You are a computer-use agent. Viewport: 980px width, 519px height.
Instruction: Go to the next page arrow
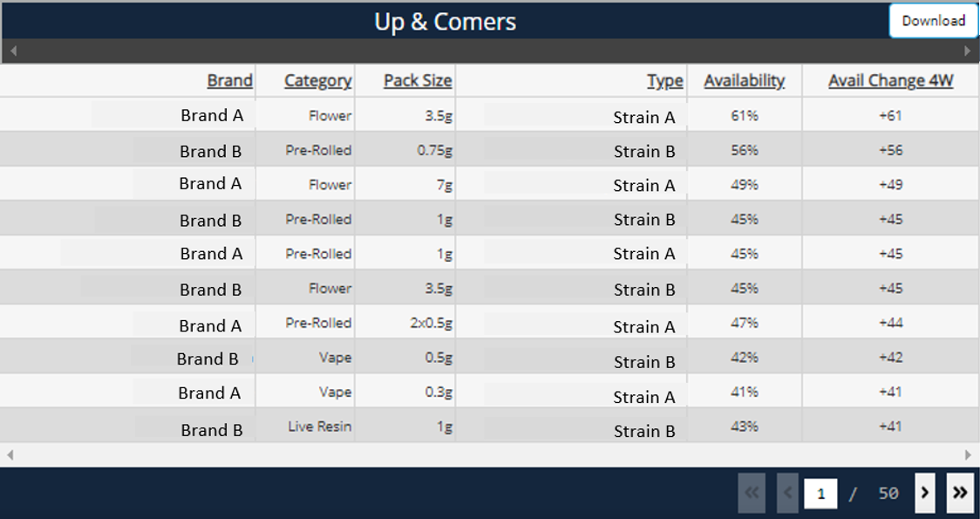(925, 494)
